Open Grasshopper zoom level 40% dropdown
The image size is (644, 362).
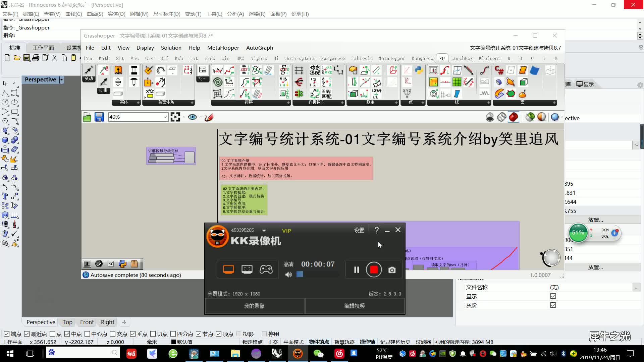[165, 117]
